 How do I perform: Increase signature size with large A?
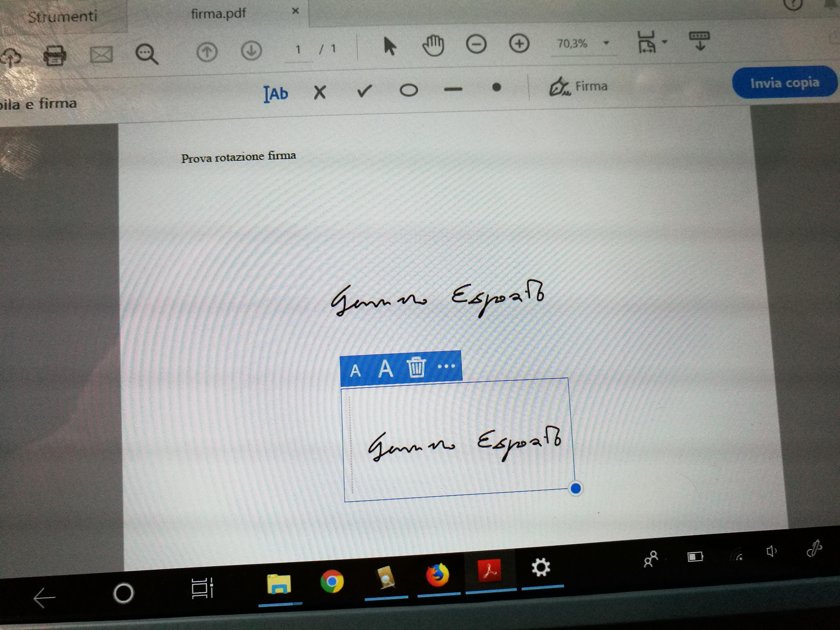385,368
